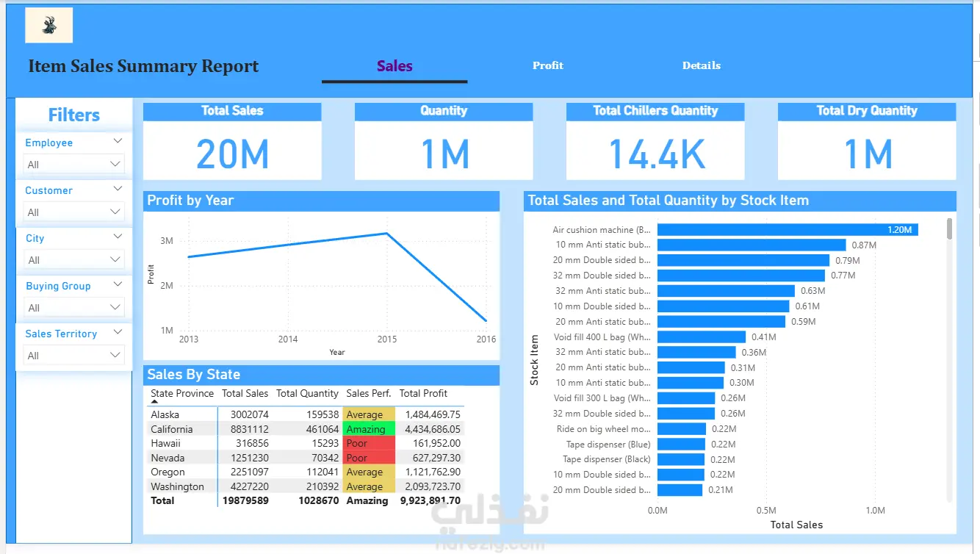Select the Washington row in state table
The width and height of the screenshot is (980, 554).
click(x=306, y=486)
